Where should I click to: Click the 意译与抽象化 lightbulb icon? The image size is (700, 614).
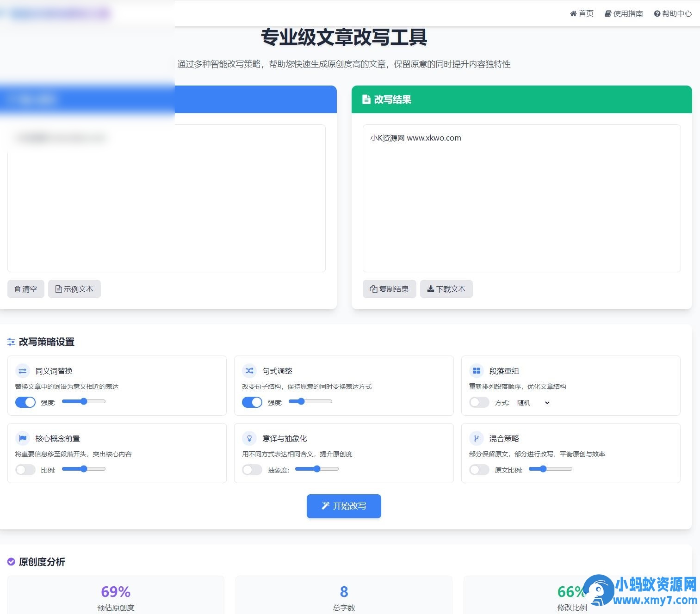point(249,438)
